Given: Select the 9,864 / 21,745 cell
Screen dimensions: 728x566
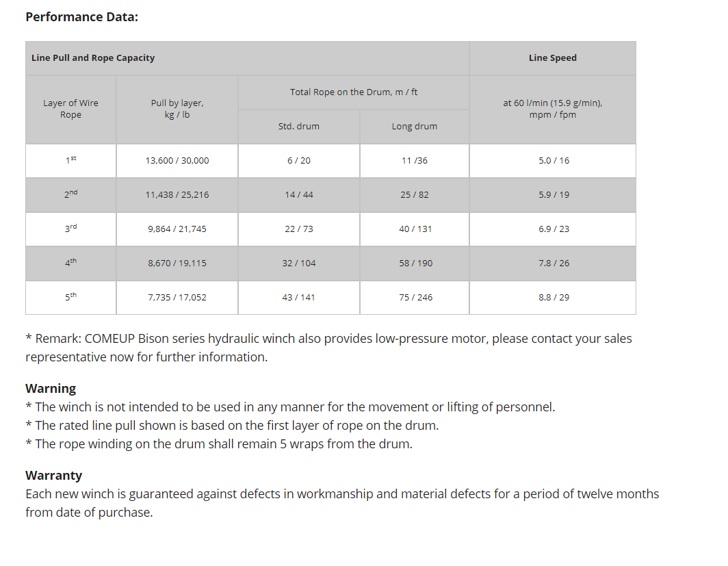Looking at the screenshot, I should click(x=177, y=229).
